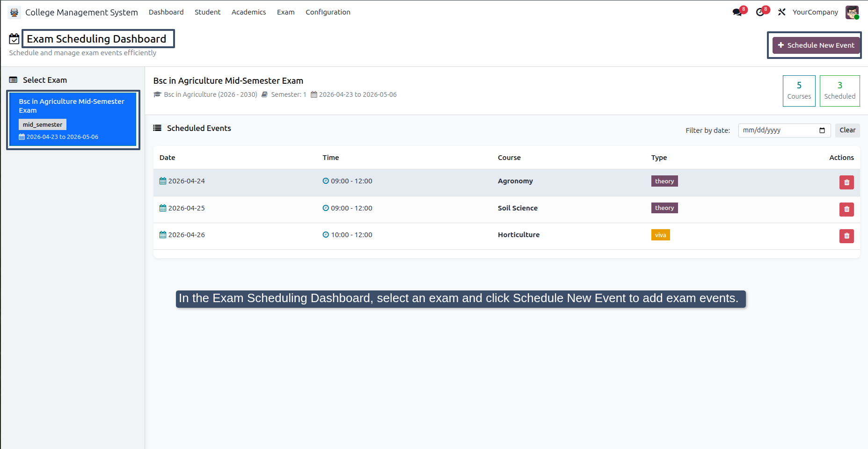The height and width of the screenshot is (449, 868).
Task: Click the 5 Courses stat box
Action: point(799,91)
